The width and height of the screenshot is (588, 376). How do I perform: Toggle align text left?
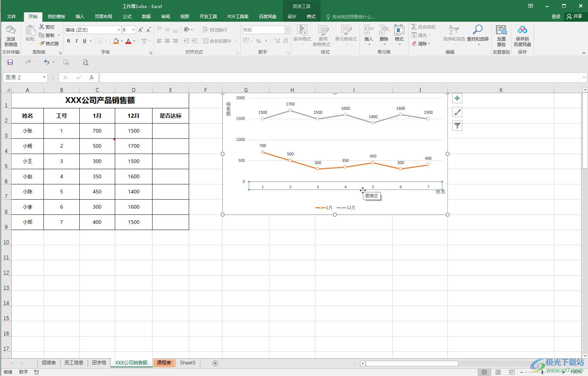159,41
